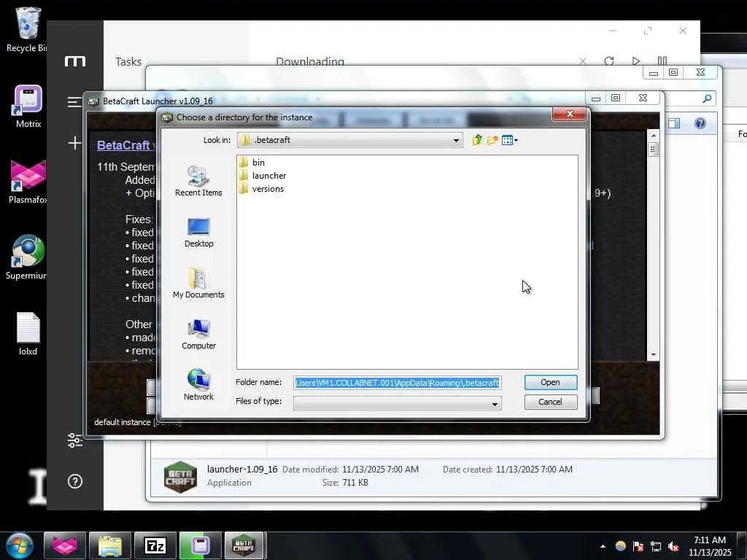Open Computer in the file chooser sidebar
747x560 pixels.
pyautogui.click(x=198, y=334)
